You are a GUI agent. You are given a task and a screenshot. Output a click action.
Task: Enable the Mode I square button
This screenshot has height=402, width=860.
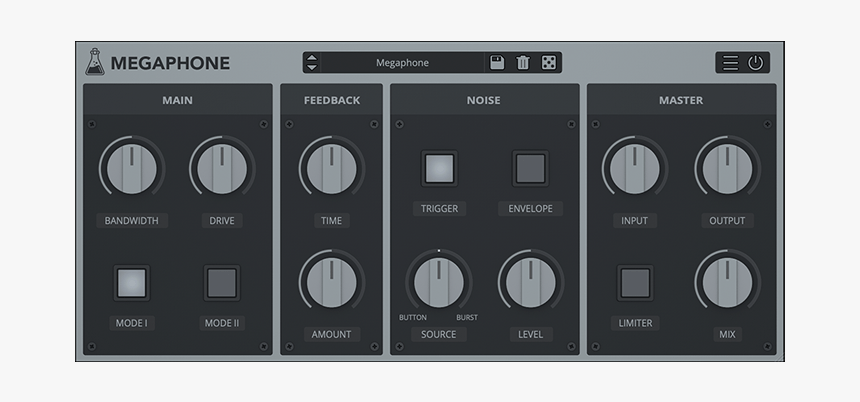131,283
